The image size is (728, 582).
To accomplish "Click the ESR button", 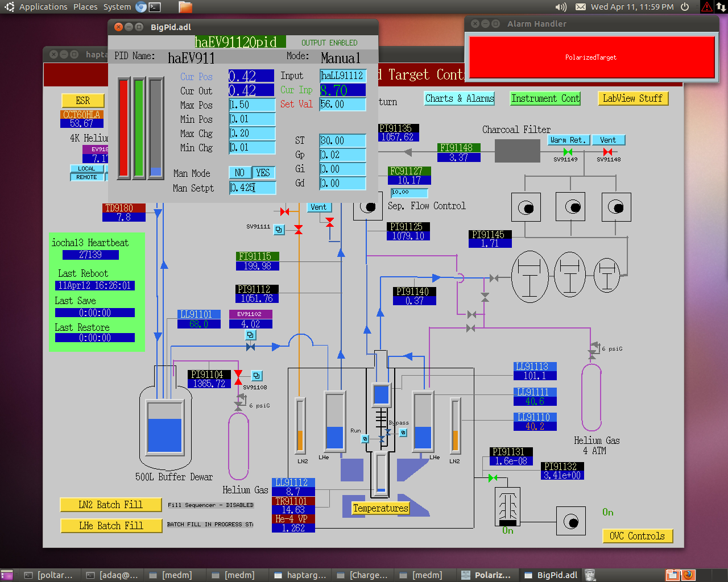I will (83, 101).
